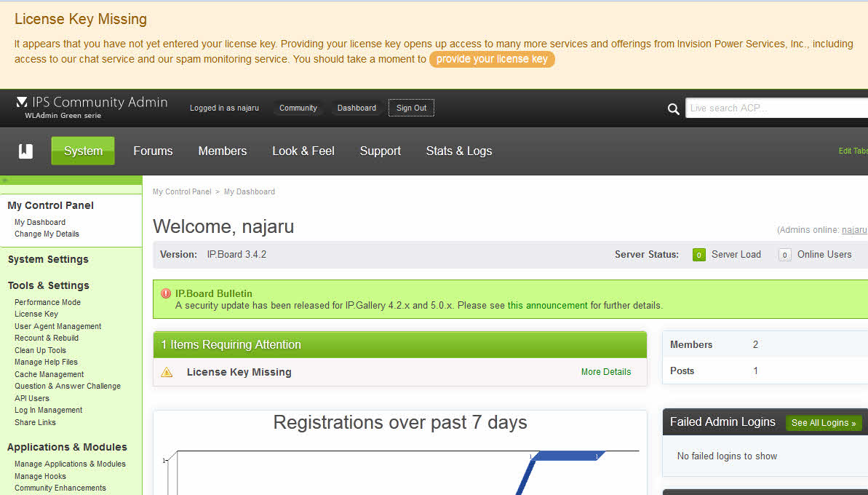The image size is (868, 495).
Task: Click the red alert icon in IP.Board Bulletin
Action: pyautogui.click(x=166, y=293)
